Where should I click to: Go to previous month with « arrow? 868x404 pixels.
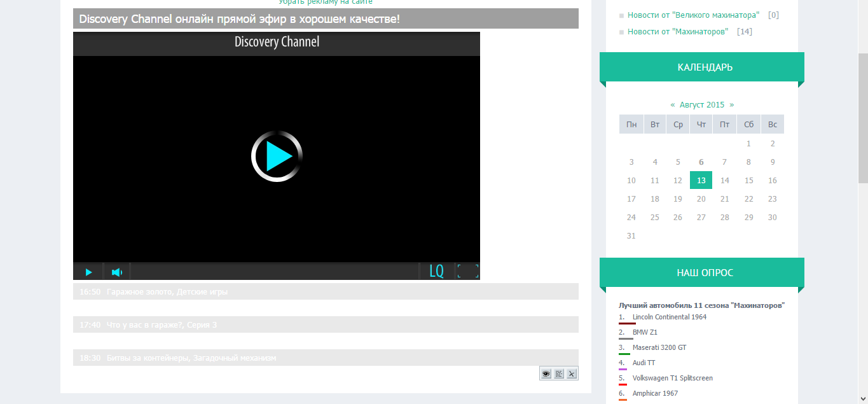(x=673, y=104)
